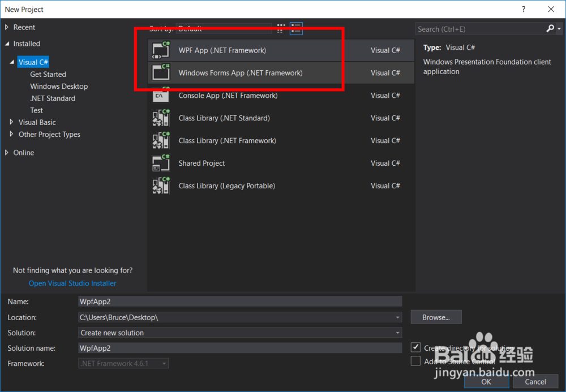Collapse the Visual C# tree node
This screenshot has height=392, width=566.
(12, 62)
